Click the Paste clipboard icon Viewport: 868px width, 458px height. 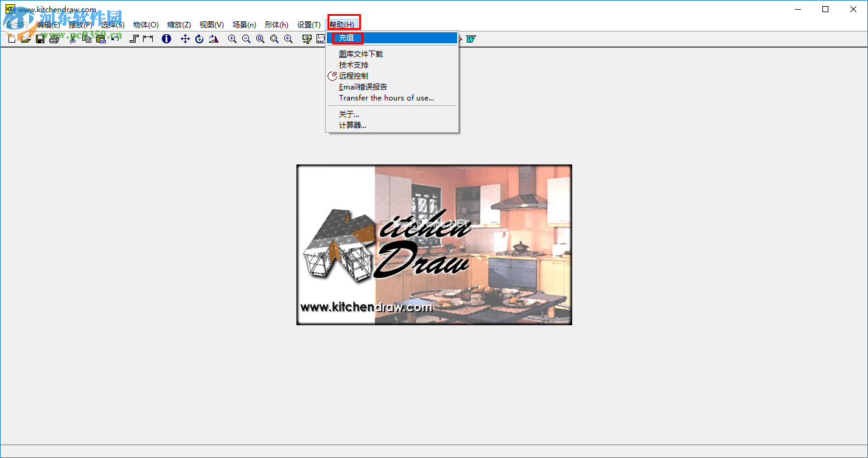click(x=101, y=39)
